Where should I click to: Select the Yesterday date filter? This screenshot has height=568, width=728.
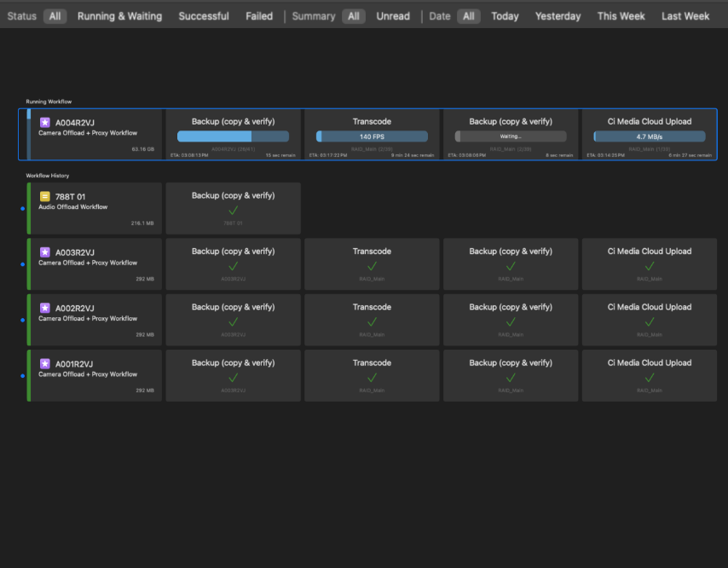coord(558,16)
